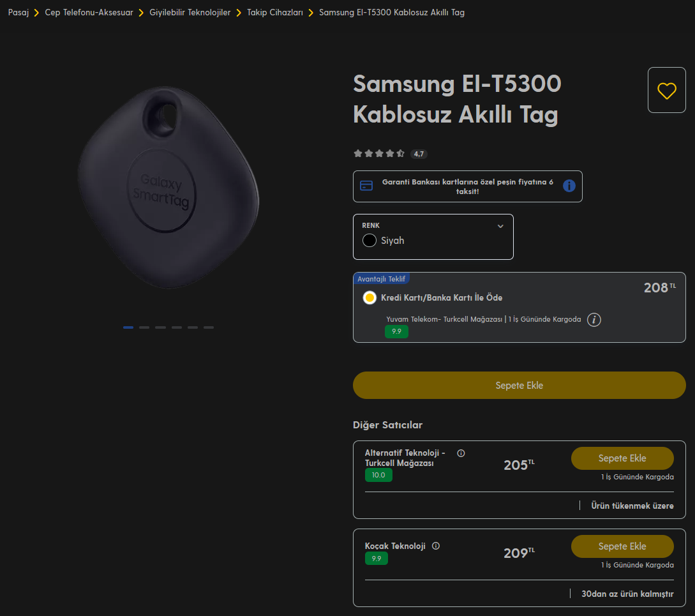
Task: Click the Galaxy SmartTag product image
Action: coord(169,188)
